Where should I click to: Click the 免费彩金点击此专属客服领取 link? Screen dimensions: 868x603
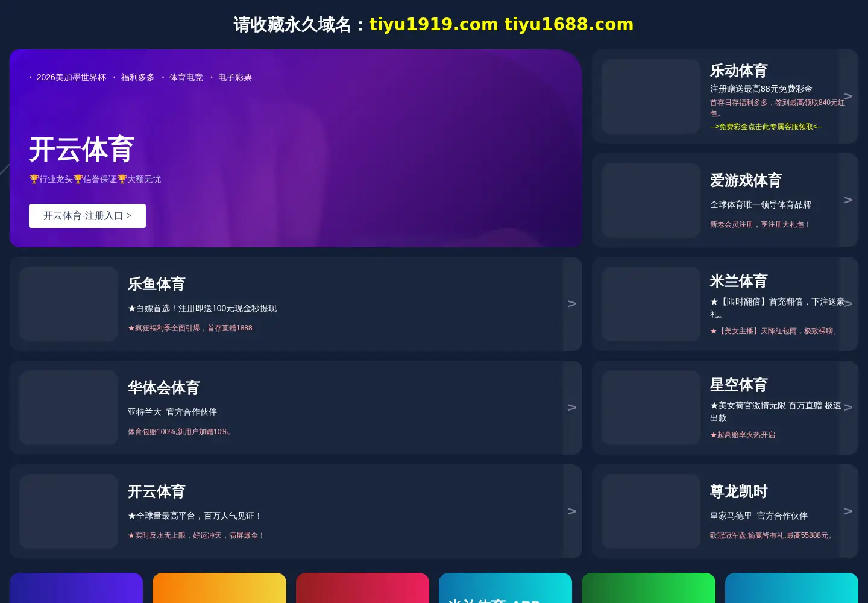click(x=766, y=127)
